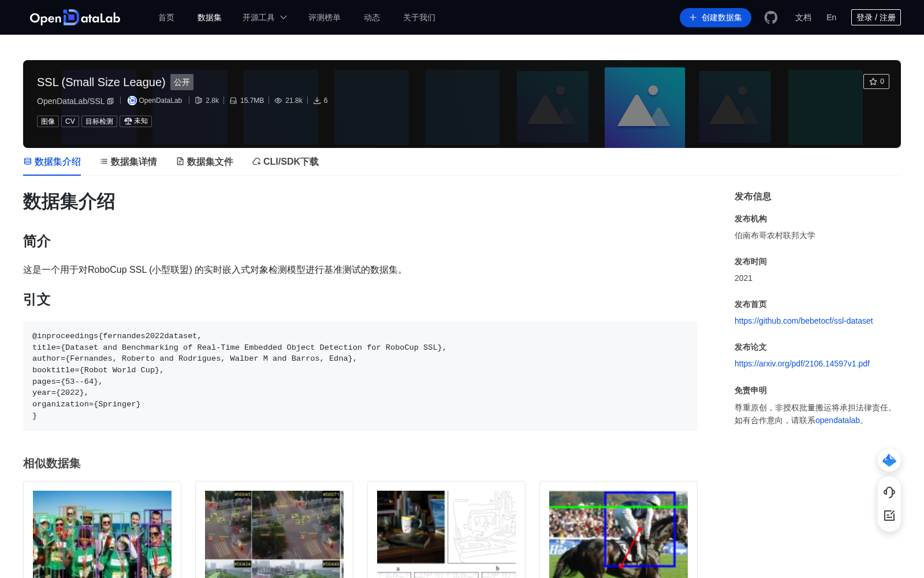Select the 数据集介绍 tab

click(x=52, y=162)
